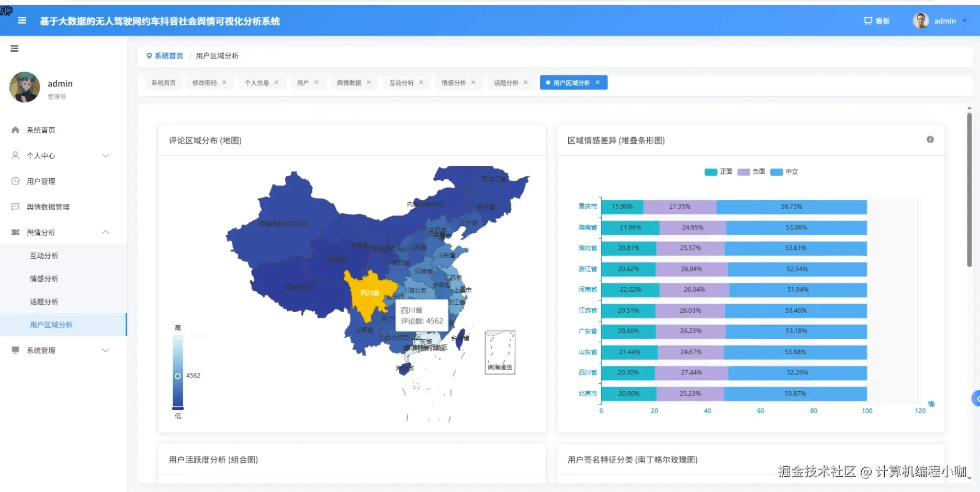Switch to the 情感分析 tab
The height and width of the screenshot is (492, 980).
tap(454, 82)
